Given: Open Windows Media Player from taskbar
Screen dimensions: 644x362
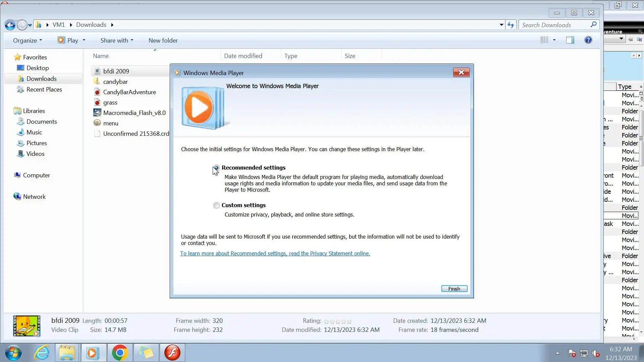Looking at the screenshot, I should coord(93,353).
